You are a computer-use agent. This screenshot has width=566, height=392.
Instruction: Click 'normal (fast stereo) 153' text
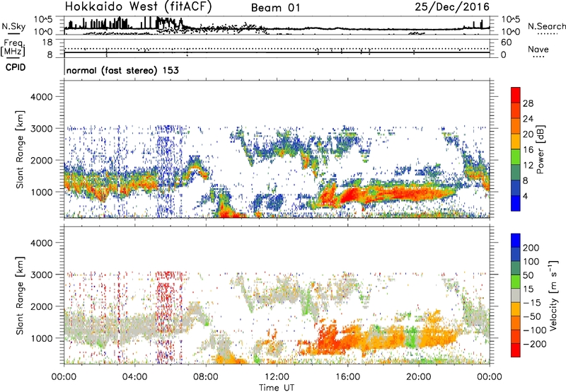click(x=122, y=70)
